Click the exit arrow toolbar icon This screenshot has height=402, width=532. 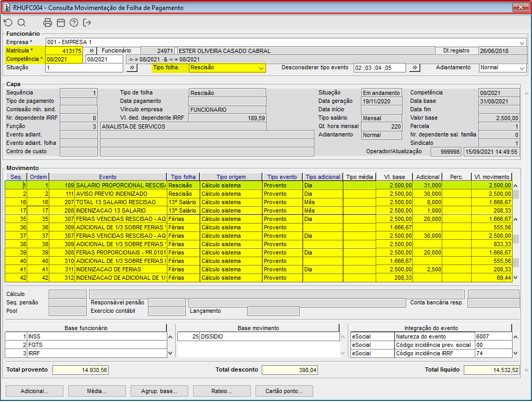click(87, 23)
